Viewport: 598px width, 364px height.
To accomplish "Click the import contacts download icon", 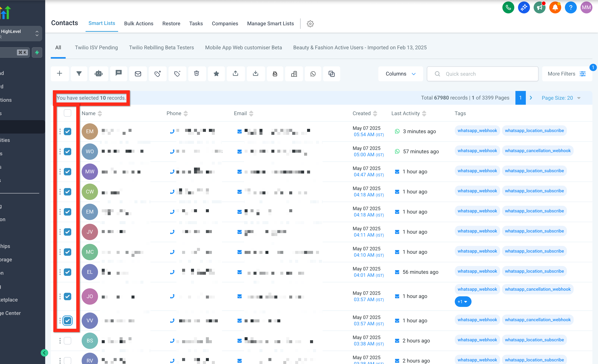I will point(255,73).
